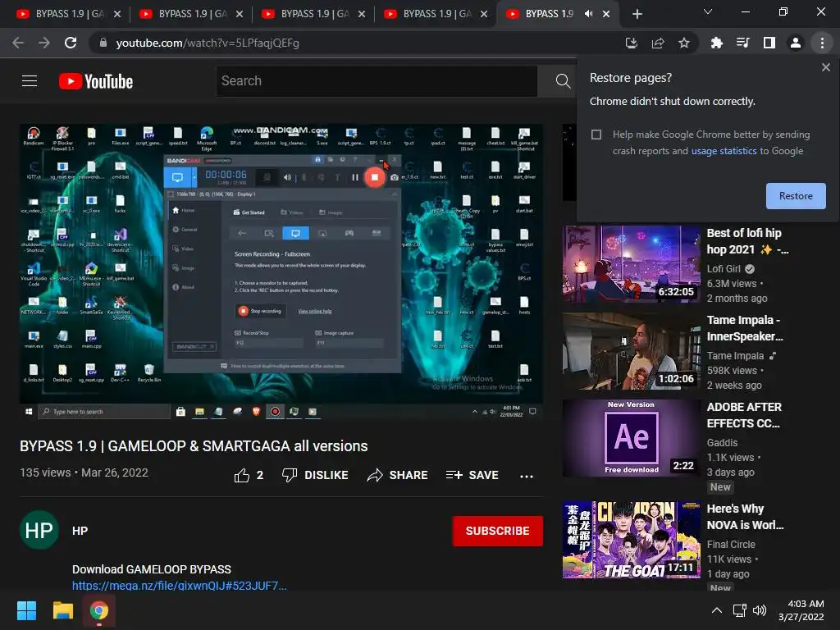
Task: Open the Adobe After Effects video thumbnail
Action: (x=631, y=438)
